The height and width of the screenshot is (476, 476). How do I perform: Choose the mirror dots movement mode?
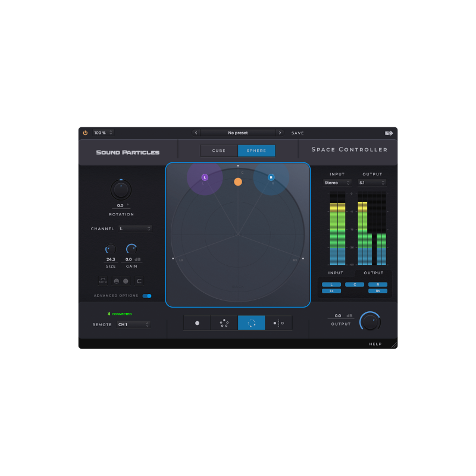tap(278, 323)
